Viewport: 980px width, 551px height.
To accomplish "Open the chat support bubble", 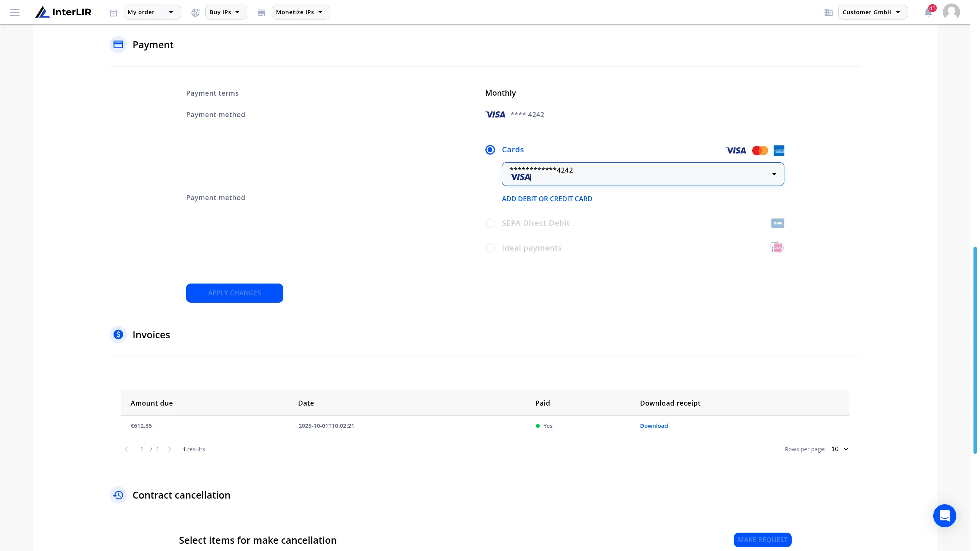I will [944, 516].
